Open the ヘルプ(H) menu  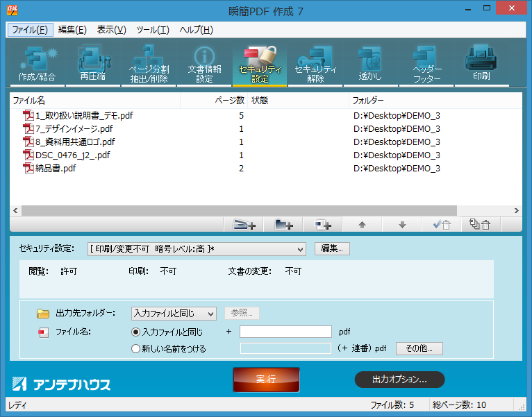196,30
